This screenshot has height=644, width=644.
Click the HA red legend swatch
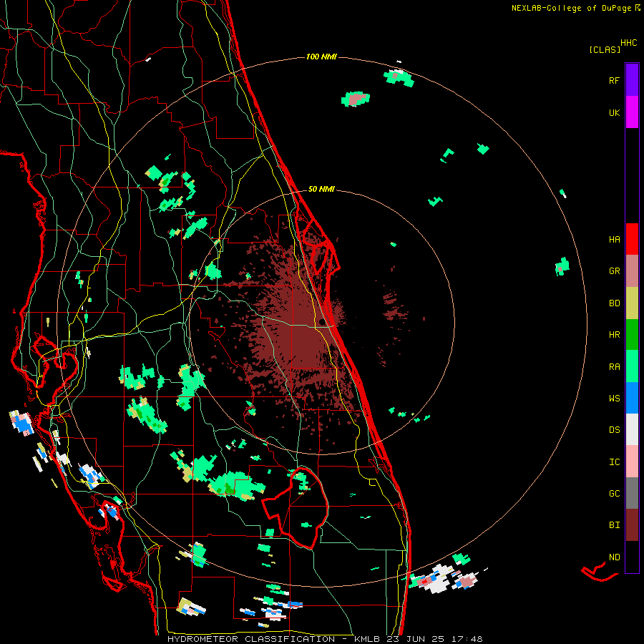(632, 239)
